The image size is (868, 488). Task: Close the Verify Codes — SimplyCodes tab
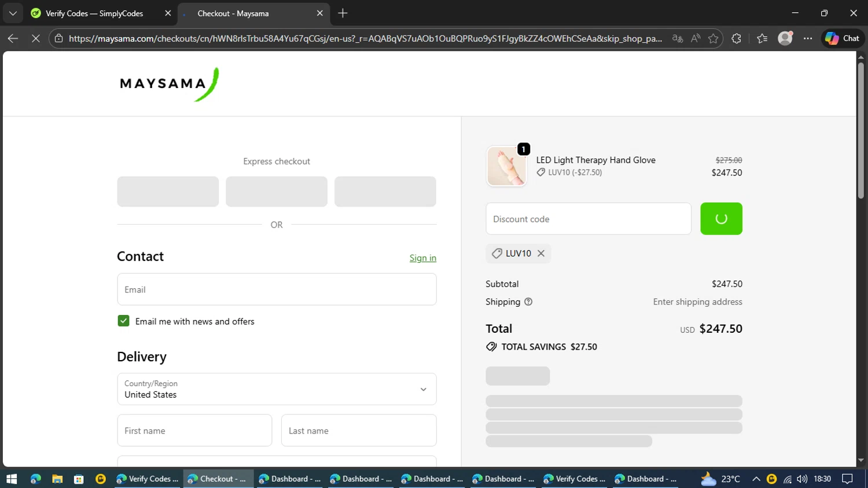point(168,13)
